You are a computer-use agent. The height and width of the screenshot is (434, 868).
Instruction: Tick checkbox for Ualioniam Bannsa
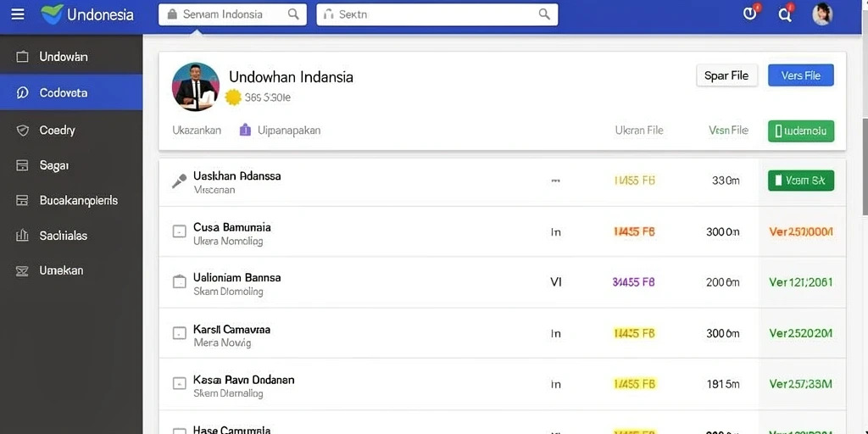pyautogui.click(x=179, y=281)
